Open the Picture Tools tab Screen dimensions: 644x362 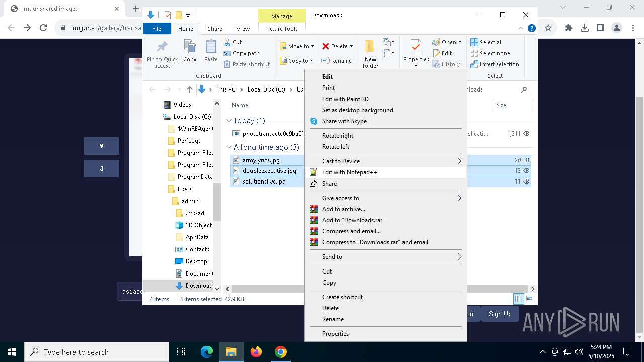click(281, 29)
